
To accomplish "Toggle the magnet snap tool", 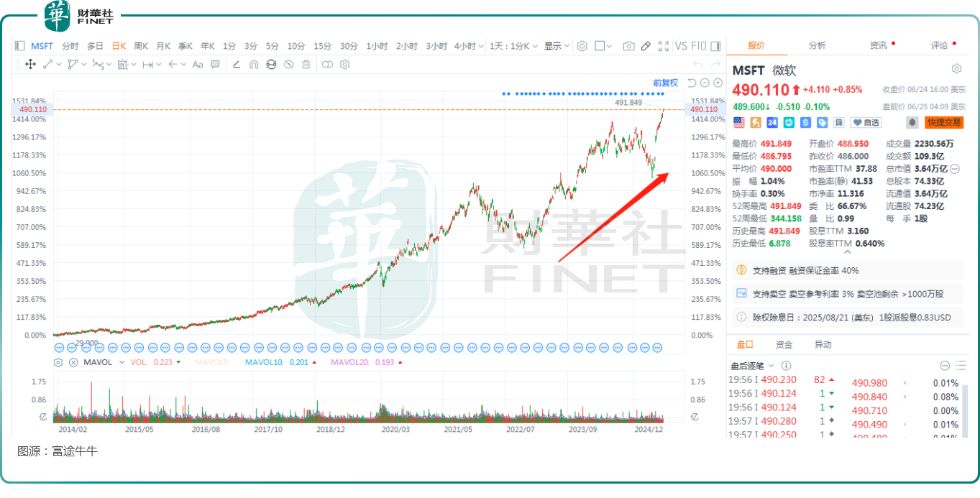I will point(254,65).
